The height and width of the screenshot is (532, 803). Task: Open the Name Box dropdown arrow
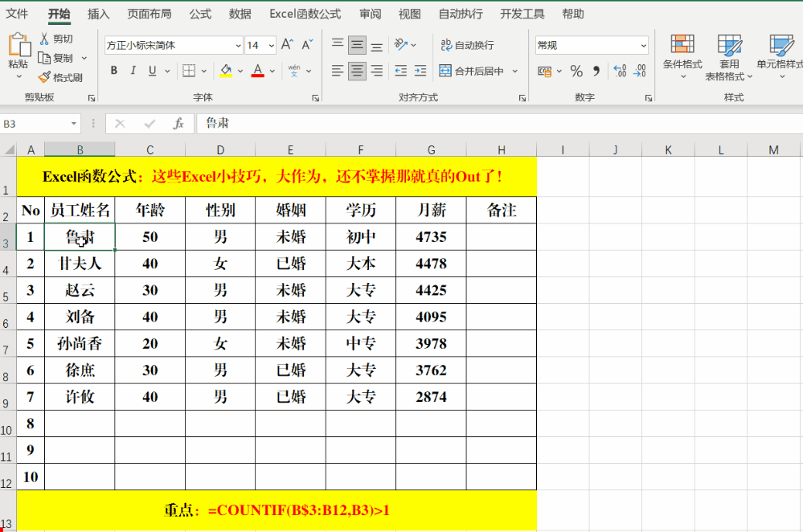coord(74,124)
